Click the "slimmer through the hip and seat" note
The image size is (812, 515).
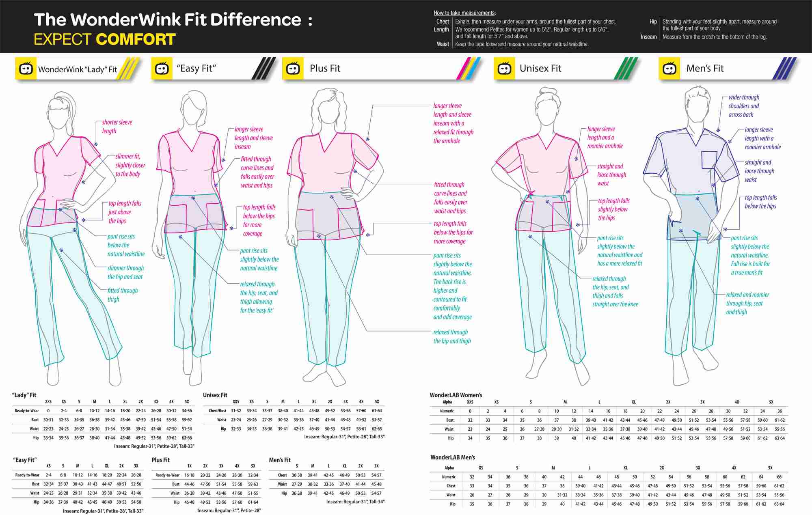coord(125,272)
